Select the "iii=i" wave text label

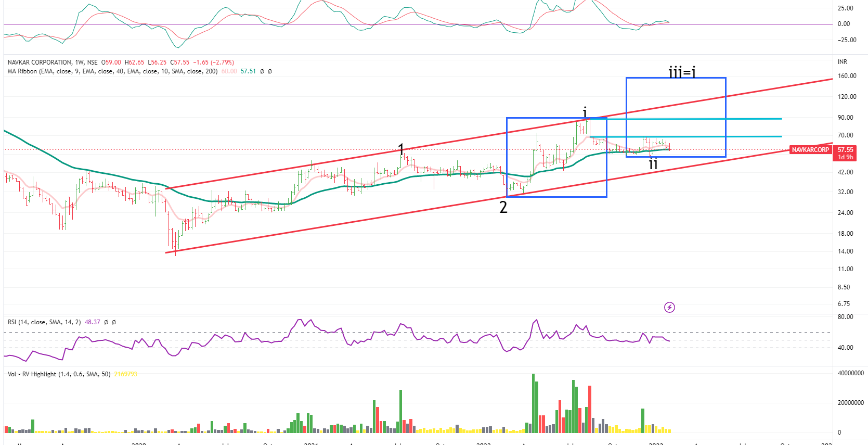pyautogui.click(x=682, y=72)
